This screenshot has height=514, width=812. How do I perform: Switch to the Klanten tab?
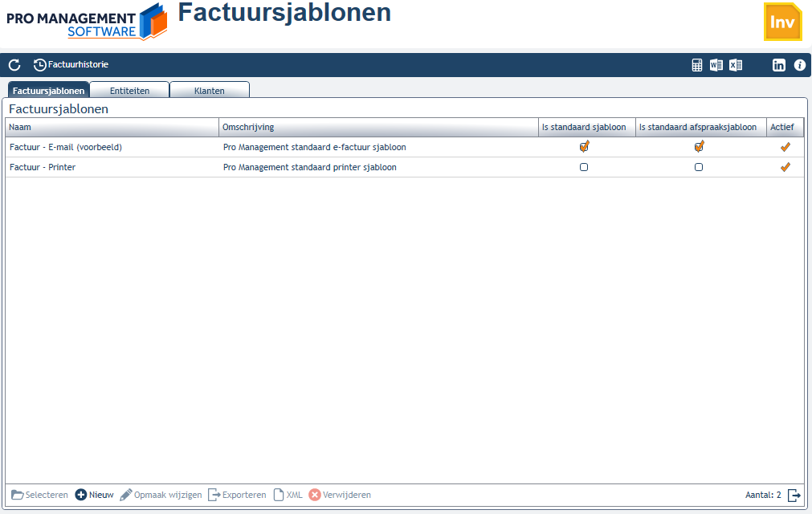(209, 90)
